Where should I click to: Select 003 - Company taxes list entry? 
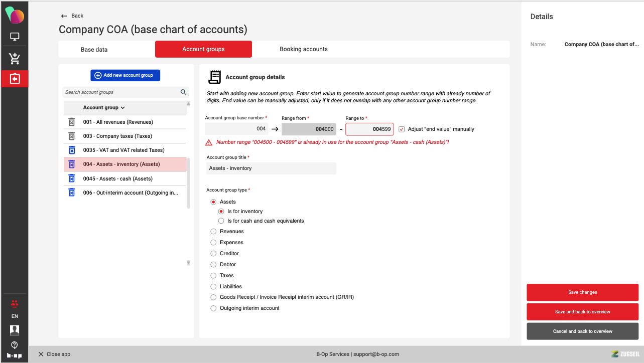(x=117, y=136)
